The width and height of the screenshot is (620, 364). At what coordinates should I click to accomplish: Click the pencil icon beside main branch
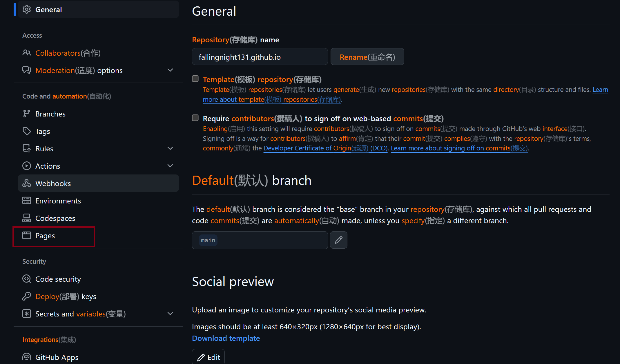[338, 240]
